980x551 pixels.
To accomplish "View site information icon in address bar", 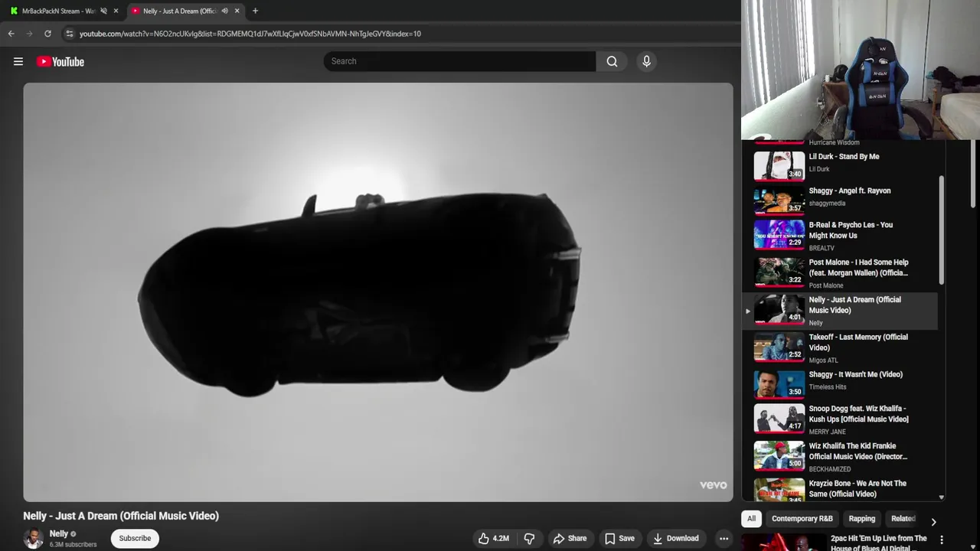I will [69, 34].
